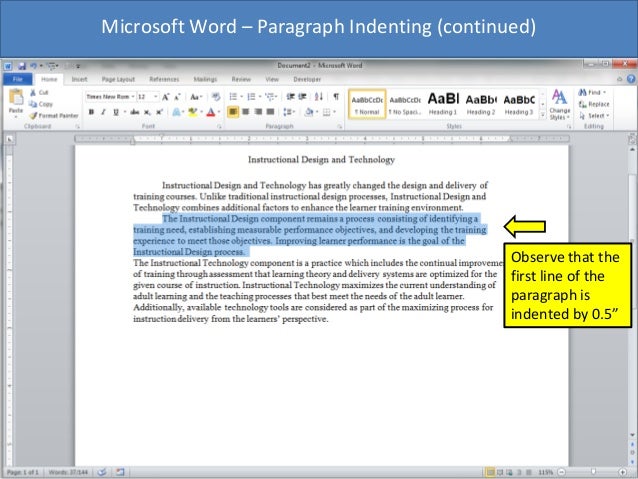The height and width of the screenshot is (479, 638).
Task: Open the Select dropdown
Action: point(595,116)
